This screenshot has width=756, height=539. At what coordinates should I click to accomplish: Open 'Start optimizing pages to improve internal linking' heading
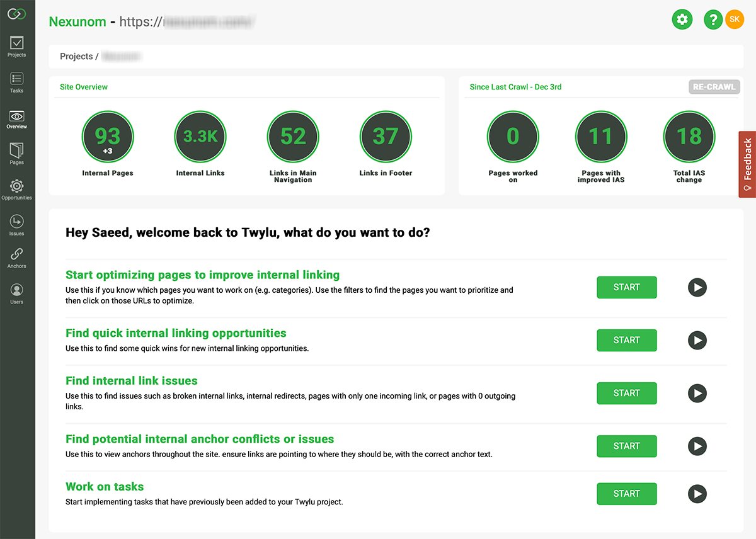click(x=202, y=275)
